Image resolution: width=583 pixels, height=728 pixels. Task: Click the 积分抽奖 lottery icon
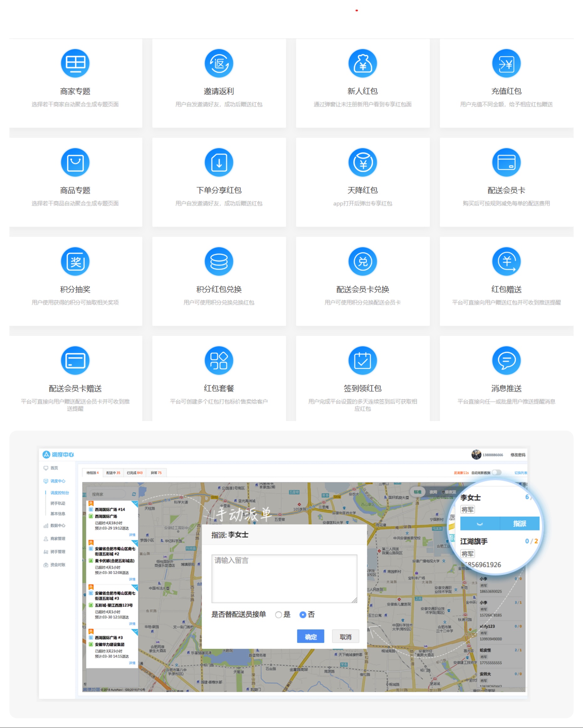75,261
